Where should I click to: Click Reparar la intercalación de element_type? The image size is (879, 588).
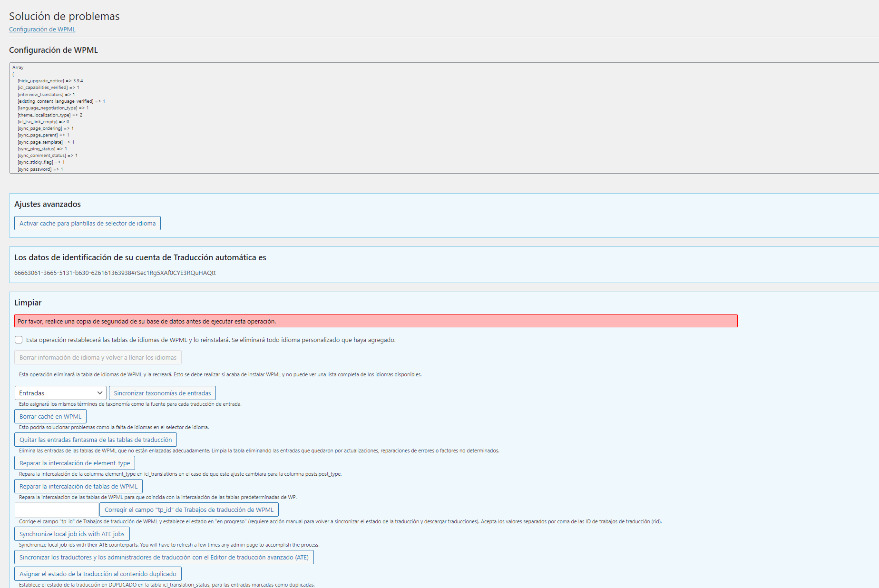click(x=75, y=463)
